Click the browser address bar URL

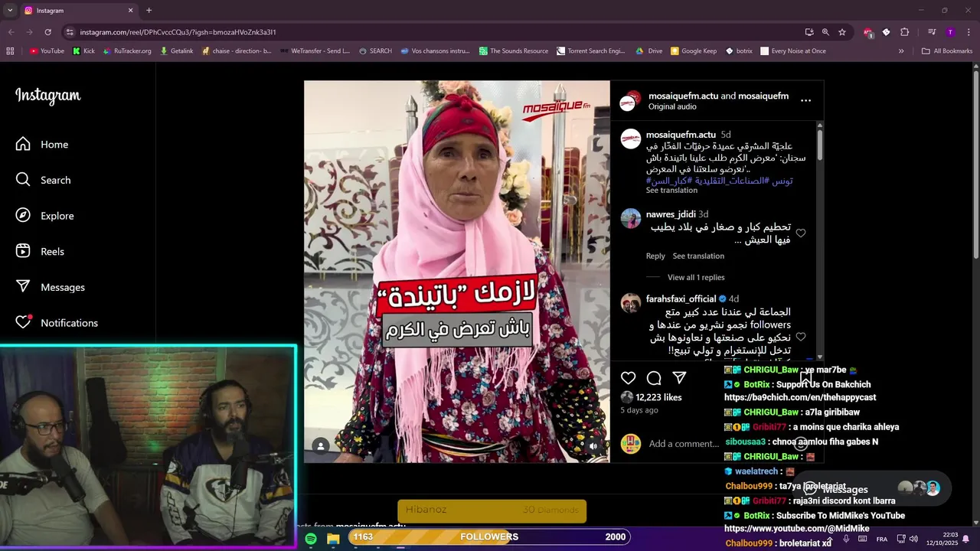[x=178, y=32]
